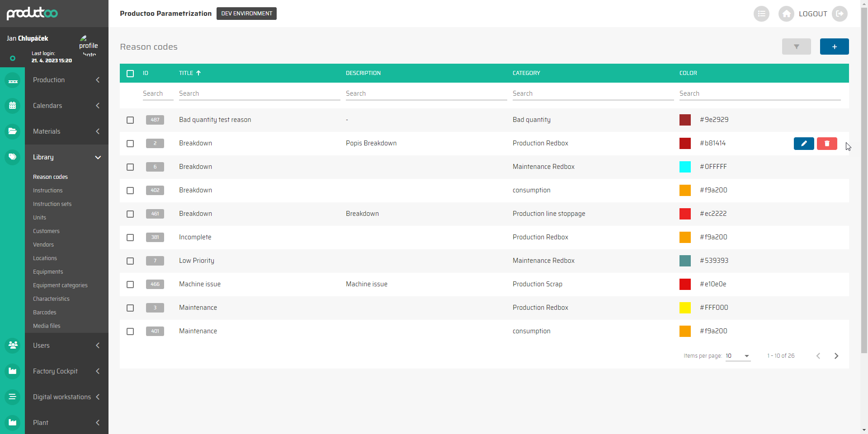Click the Calendars sidebar calendar icon

point(13,106)
